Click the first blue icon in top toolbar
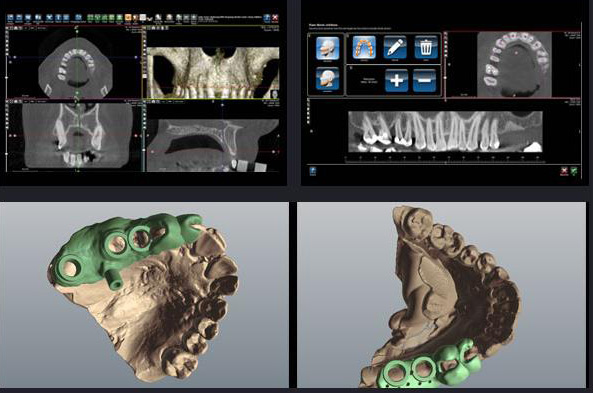Screen dimensions: 593x393 pyautogui.click(x=10, y=17)
